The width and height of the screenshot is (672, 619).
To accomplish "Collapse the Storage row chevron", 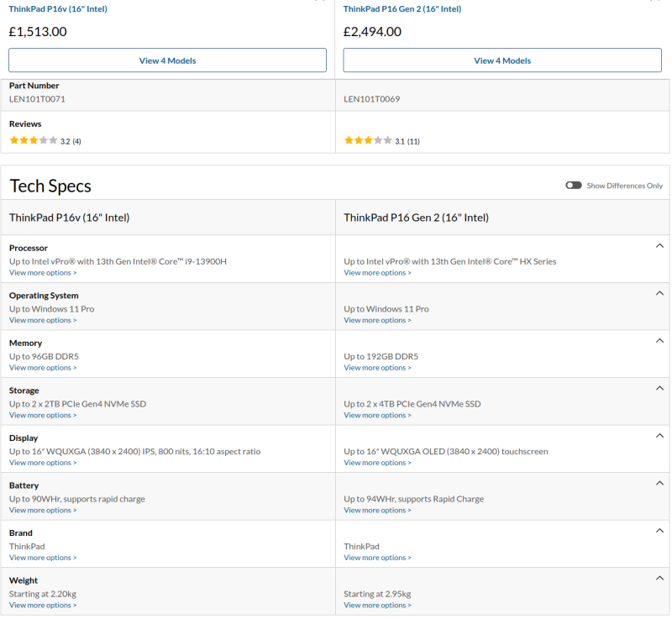I will [x=659, y=389].
